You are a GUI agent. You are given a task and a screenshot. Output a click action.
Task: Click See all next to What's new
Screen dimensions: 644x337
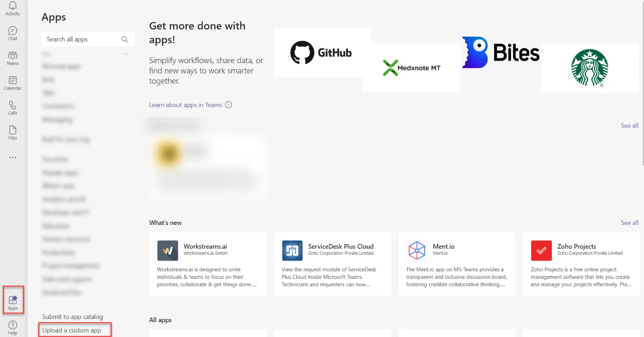click(x=629, y=223)
